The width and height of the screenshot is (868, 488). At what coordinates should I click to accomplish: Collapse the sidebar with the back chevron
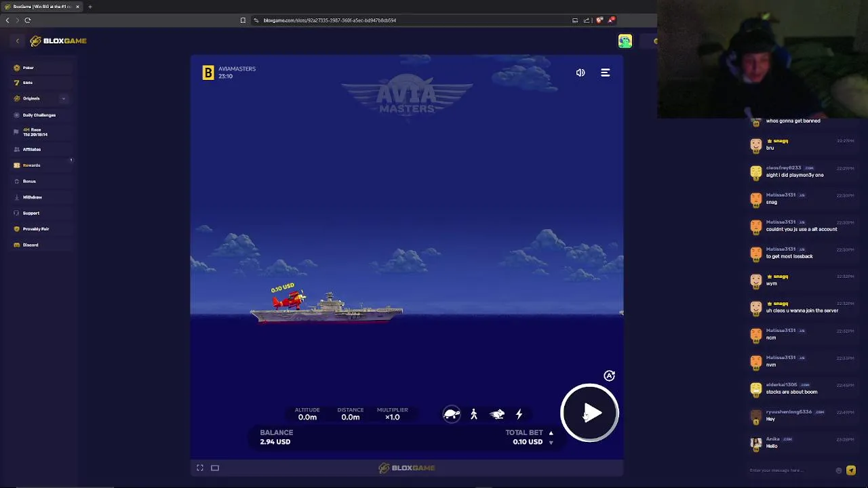[x=18, y=41]
